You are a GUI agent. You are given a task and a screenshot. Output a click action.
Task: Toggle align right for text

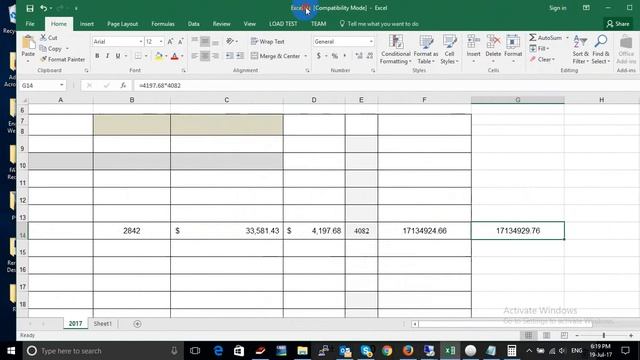pyautogui.click(x=216, y=56)
